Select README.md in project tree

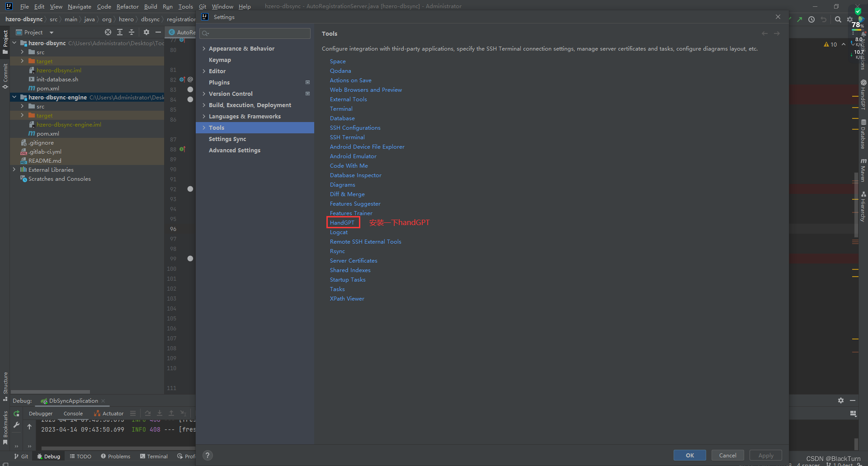(x=45, y=160)
